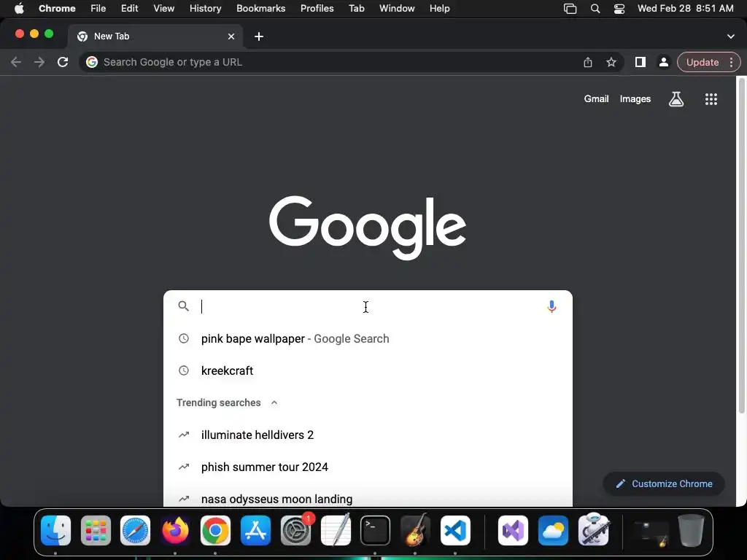Open the side panel icon
This screenshot has width=747, height=560.
tap(640, 62)
